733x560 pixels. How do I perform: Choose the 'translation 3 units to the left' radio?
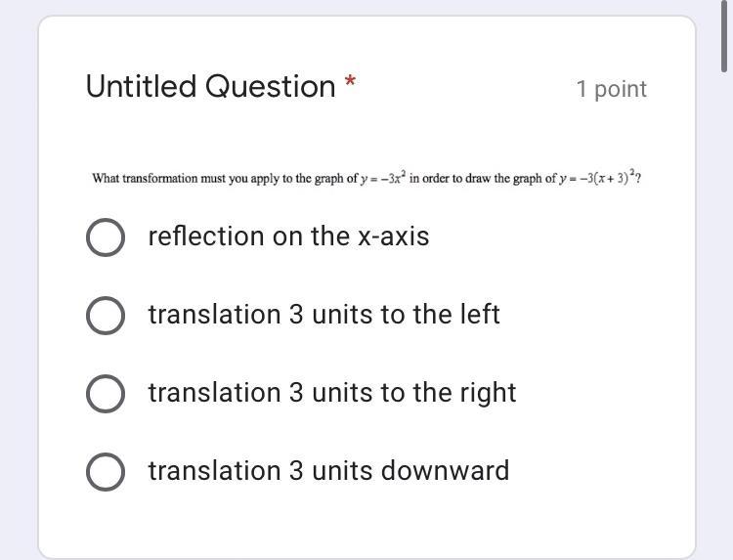[106, 315]
